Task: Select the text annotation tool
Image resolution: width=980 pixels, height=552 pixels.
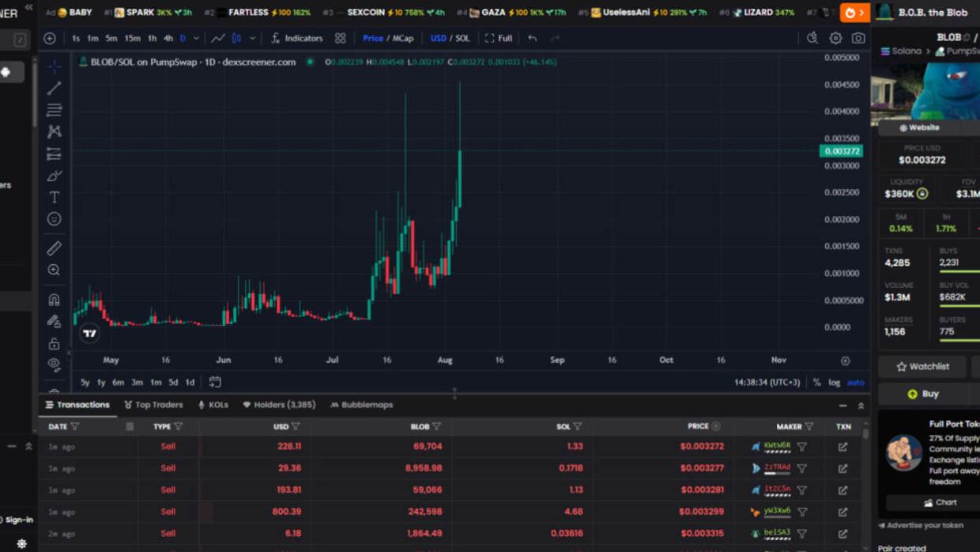Action: coord(54,197)
